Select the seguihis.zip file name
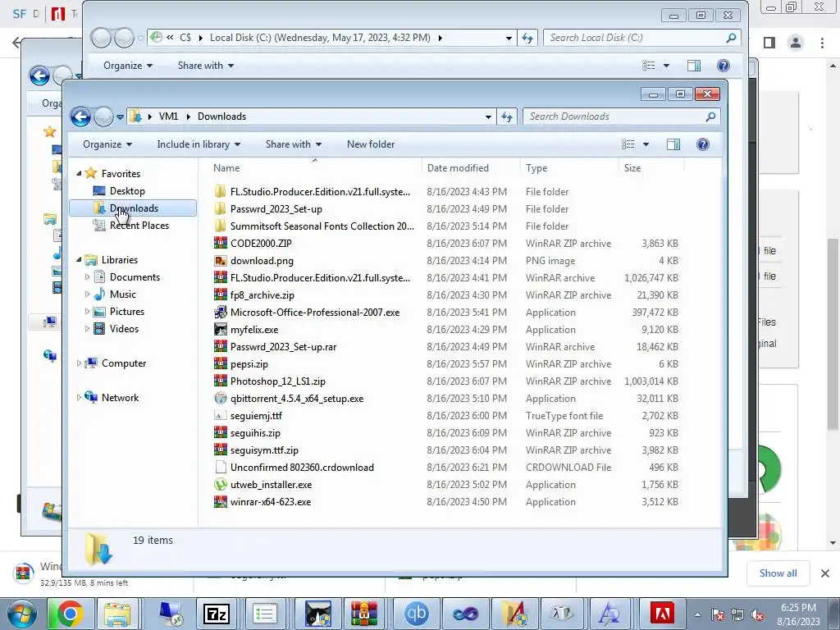840x630 pixels. (256, 433)
